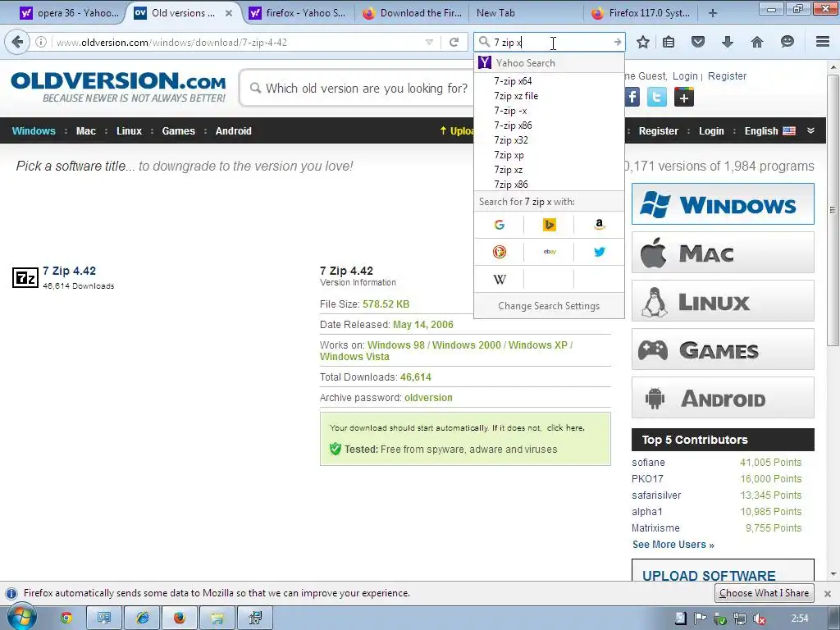This screenshot has height=630, width=840.
Task: Open the Windows Start button
Action: pyautogui.click(x=21, y=618)
